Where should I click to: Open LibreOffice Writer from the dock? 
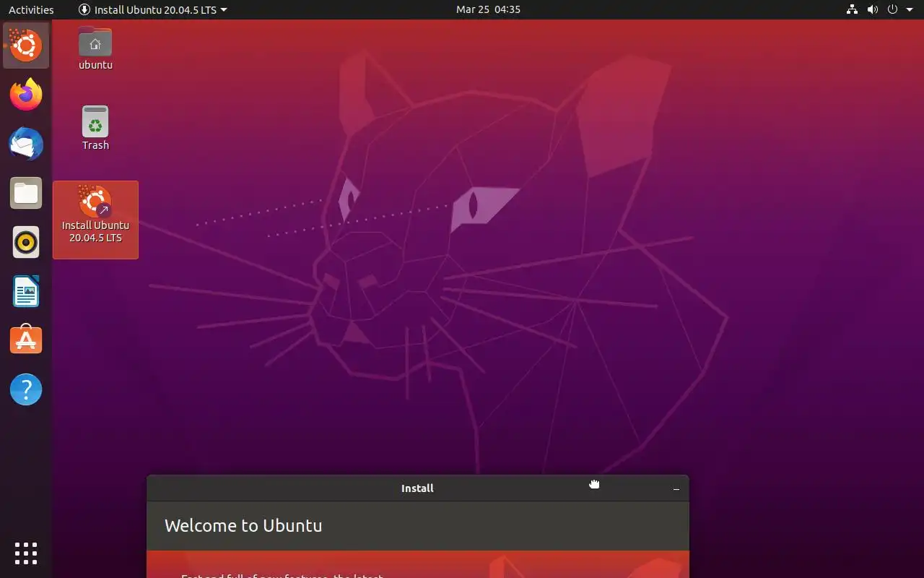(x=26, y=291)
